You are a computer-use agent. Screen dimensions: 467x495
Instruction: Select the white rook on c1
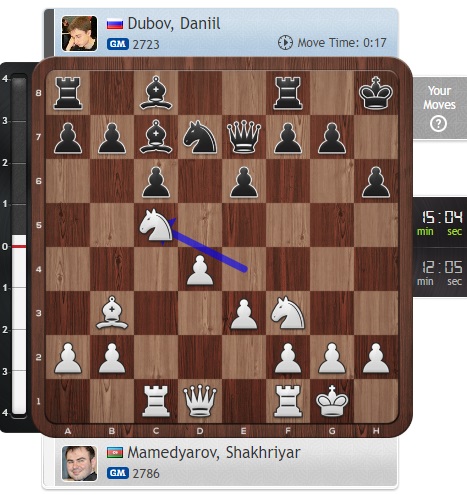tap(156, 401)
